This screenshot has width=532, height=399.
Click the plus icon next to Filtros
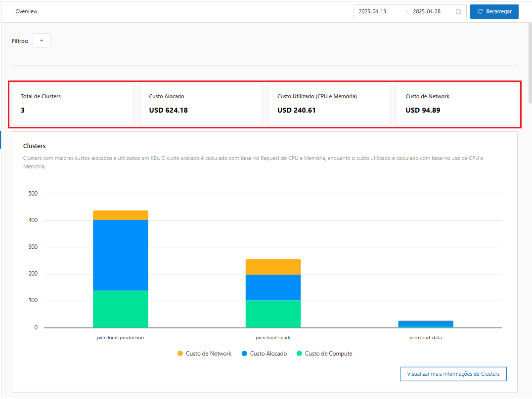point(42,40)
